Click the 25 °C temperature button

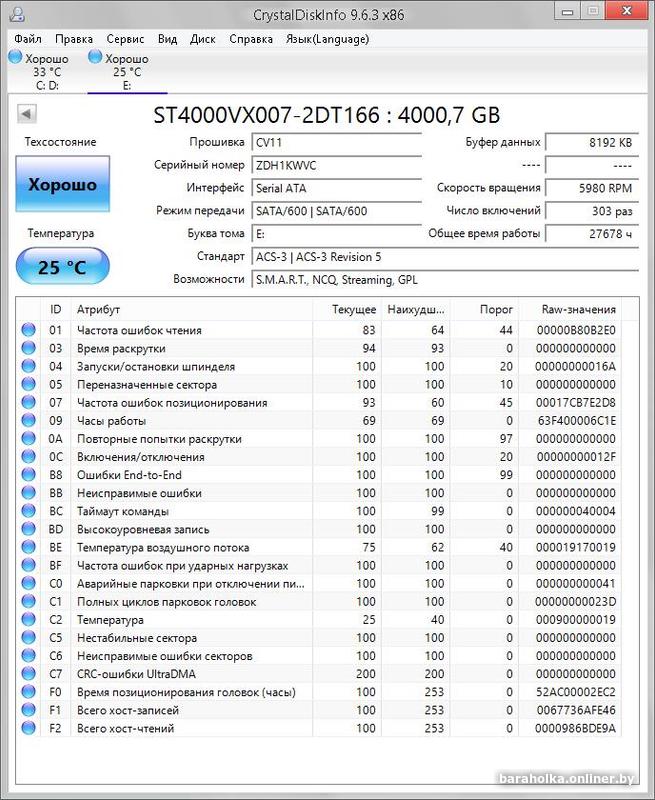pos(62,266)
